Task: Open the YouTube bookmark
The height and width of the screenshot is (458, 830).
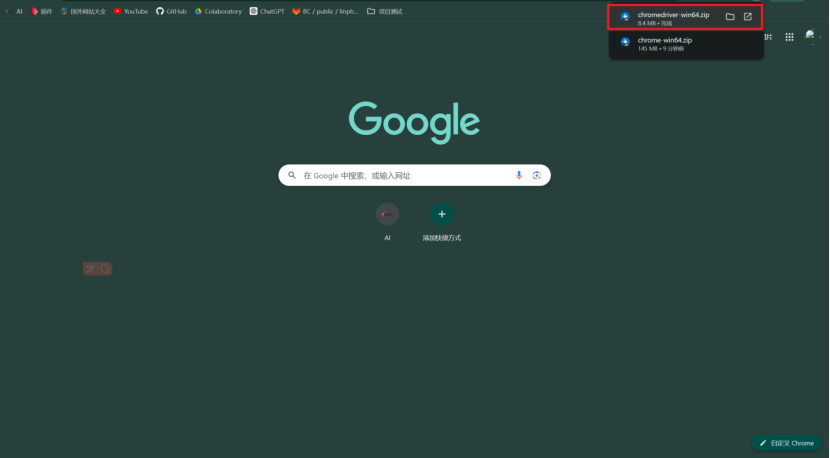Action: [131, 11]
